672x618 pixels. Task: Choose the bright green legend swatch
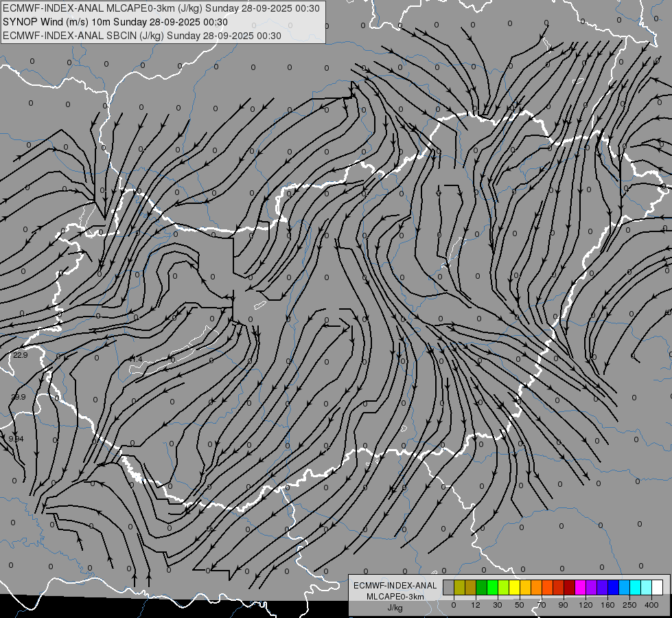(x=492, y=587)
